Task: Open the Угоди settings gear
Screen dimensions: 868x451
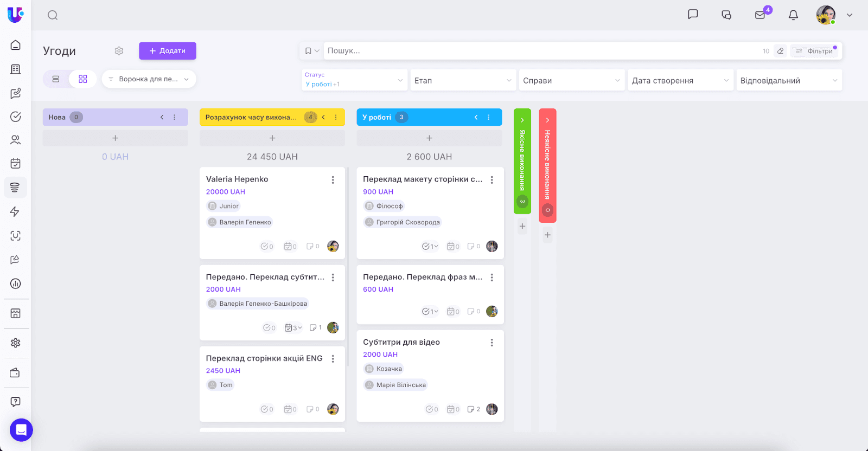Action: pos(119,51)
